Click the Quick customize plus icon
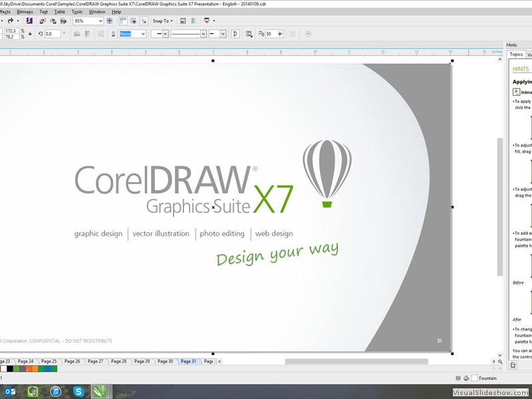Viewport: 532px width, 399px height. (308, 34)
